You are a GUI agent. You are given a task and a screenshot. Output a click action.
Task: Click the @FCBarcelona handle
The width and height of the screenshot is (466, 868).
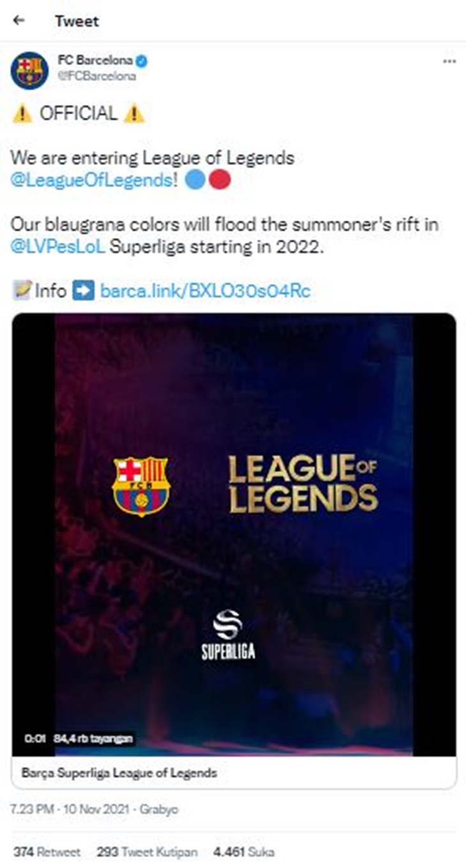click(x=96, y=76)
